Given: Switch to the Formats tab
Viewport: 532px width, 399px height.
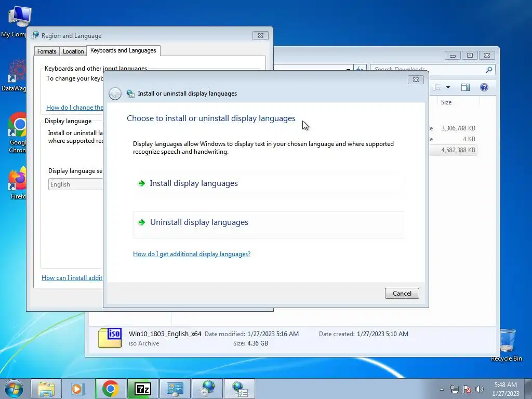Looking at the screenshot, I should pos(47,51).
